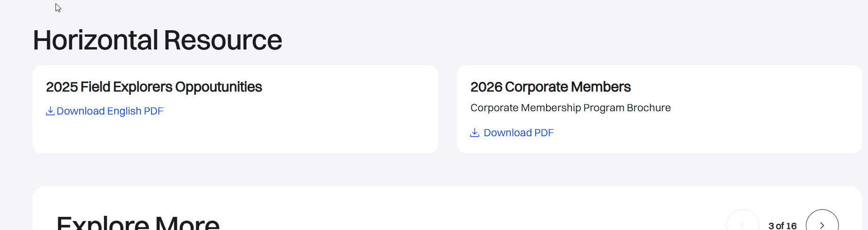Click the gap between the two resource cards

tap(448, 109)
